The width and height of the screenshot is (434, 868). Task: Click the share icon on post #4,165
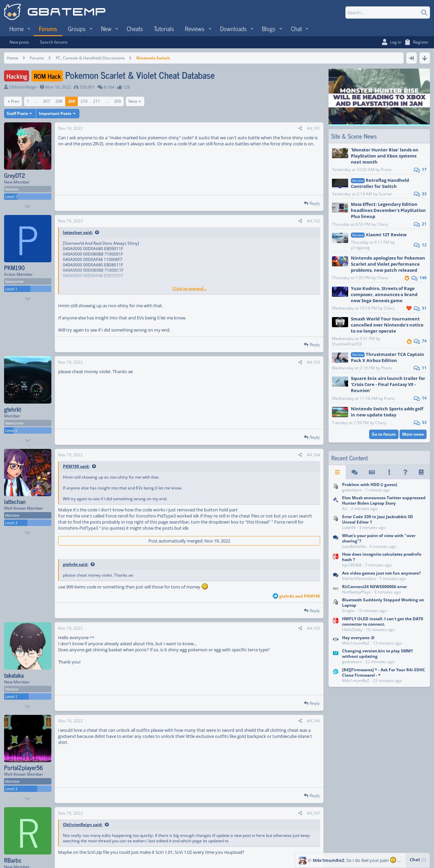tap(300, 628)
